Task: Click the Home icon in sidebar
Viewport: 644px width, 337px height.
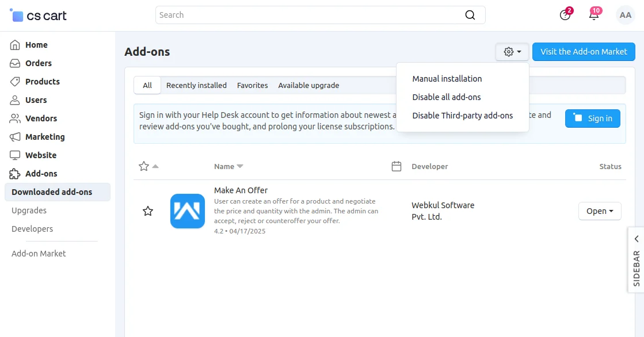Action: pos(15,45)
